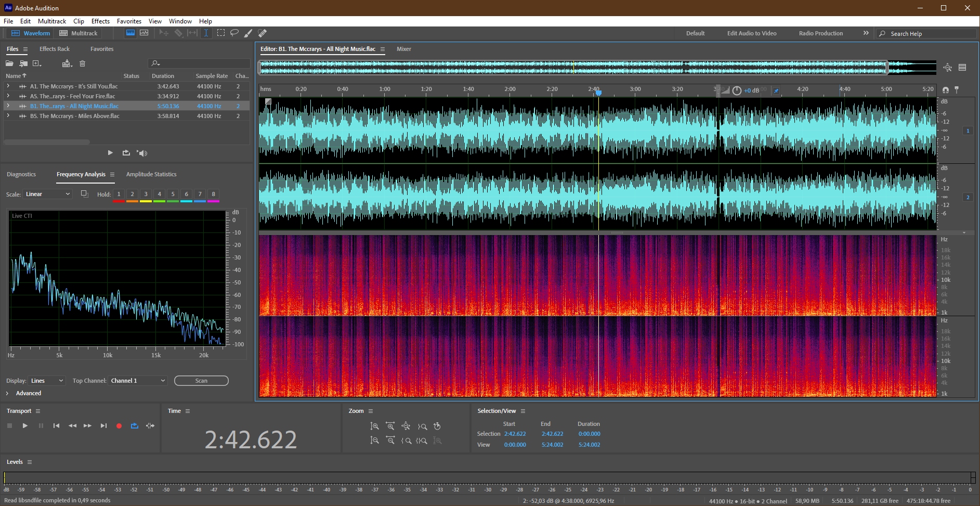Open the Scale dropdown set to Linear

tap(48, 194)
